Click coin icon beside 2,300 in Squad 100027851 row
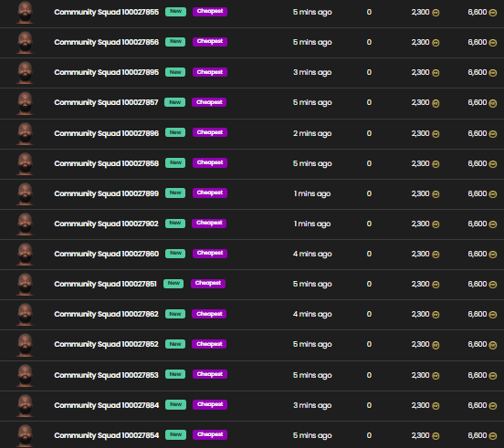504x448 pixels. 436,285
